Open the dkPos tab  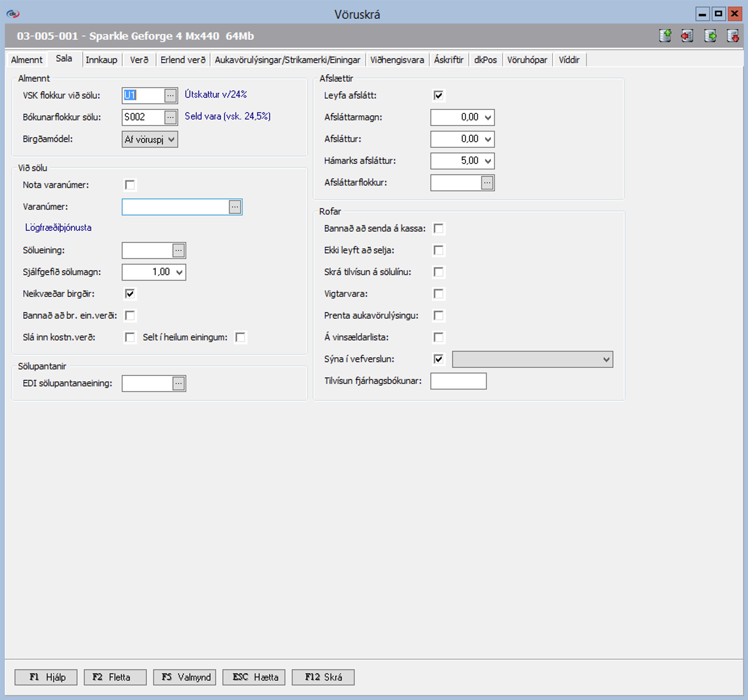pyautogui.click(x=485, y=60)
